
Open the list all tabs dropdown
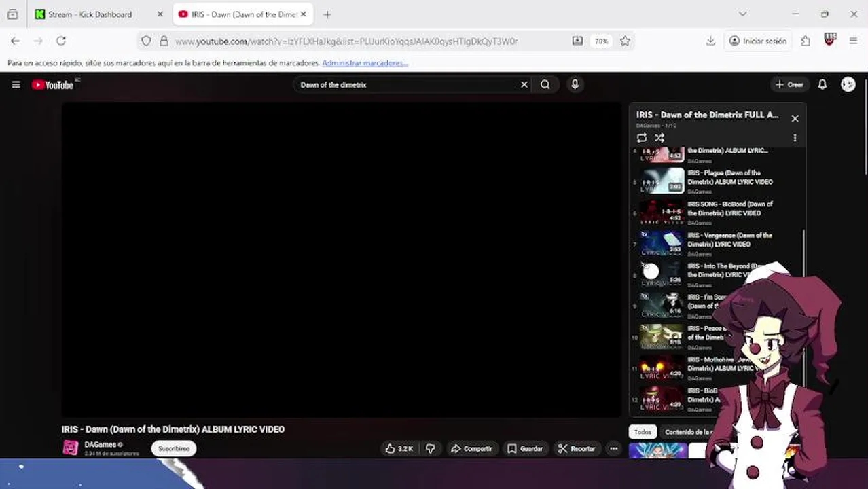(x=742, y=14)
